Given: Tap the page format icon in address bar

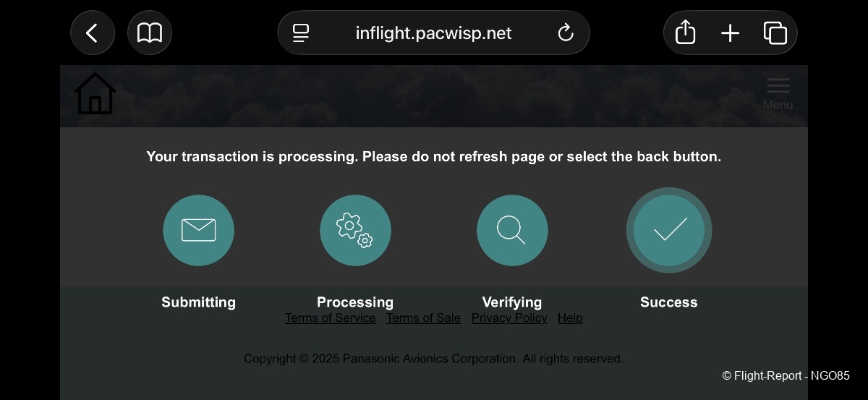Looking at the screenshot, I should (x=301, y=33).
